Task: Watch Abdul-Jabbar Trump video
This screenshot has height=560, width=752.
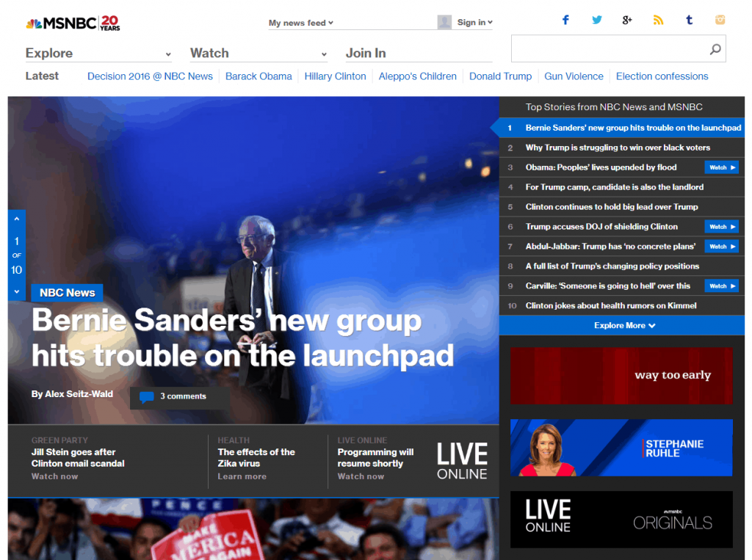Action: (x=721, y=247)
